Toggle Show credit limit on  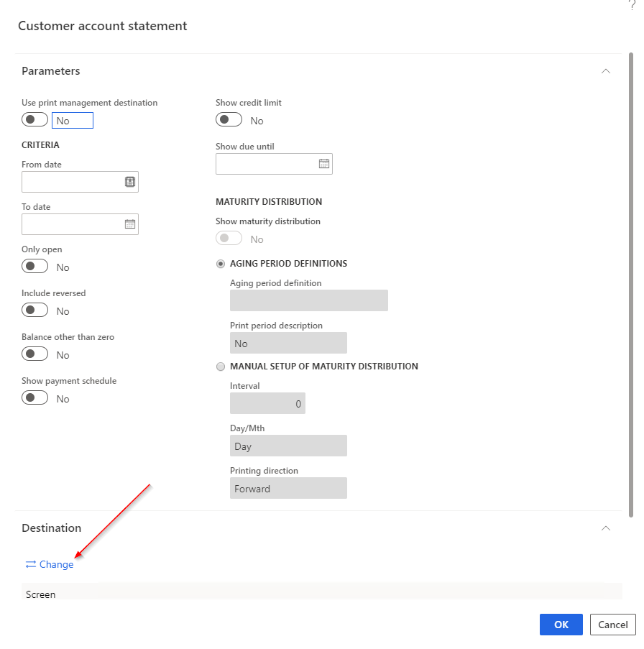229,120
